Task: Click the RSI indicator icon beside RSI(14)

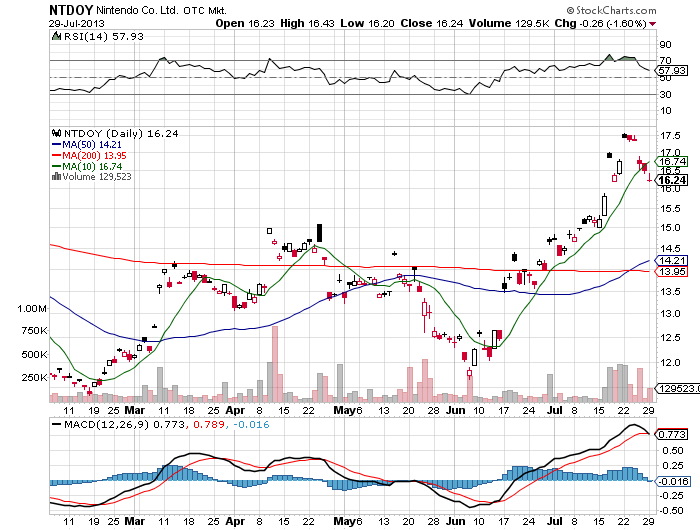Action: click(56, 36)
